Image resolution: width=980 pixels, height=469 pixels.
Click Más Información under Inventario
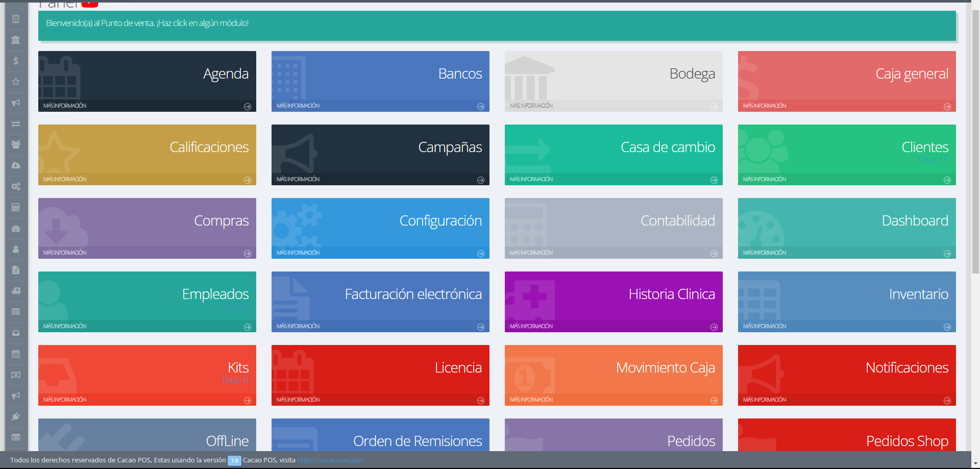[x=765, y=326]
